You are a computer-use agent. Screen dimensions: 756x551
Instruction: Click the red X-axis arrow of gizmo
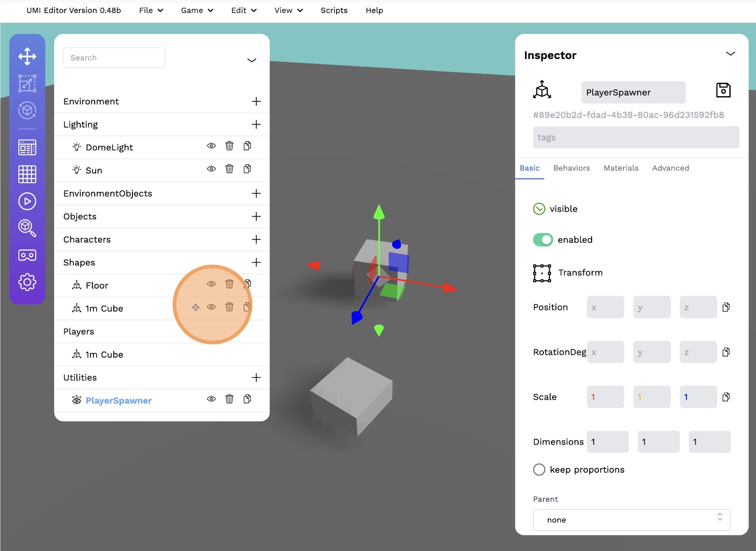click(x=449, y=289)
